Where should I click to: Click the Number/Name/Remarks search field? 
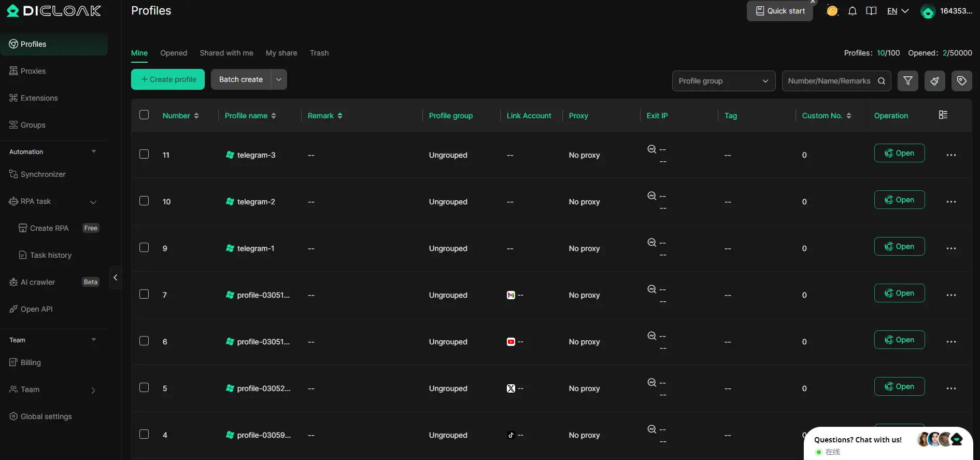pyautogui.click(x=829, y=81)
